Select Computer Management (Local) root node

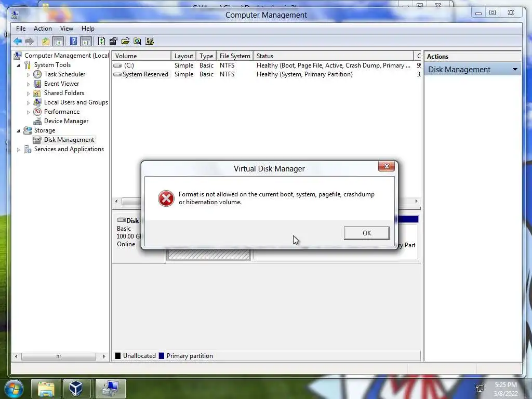[66, 56]
